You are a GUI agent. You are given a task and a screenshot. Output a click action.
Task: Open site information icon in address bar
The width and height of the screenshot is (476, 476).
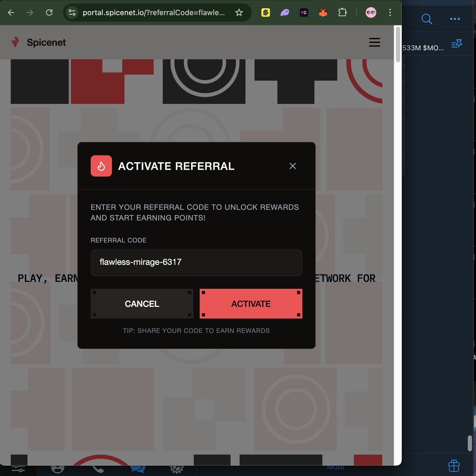(x=72, y=13)
